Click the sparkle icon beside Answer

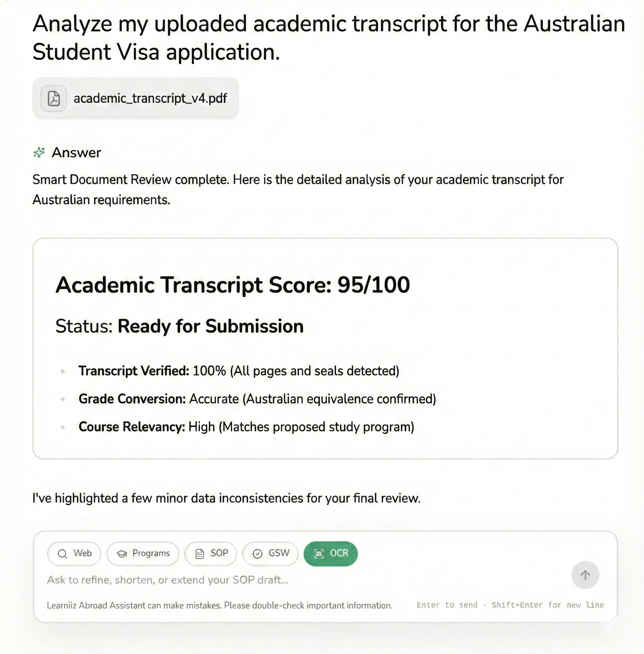click(x=39, y=152)
